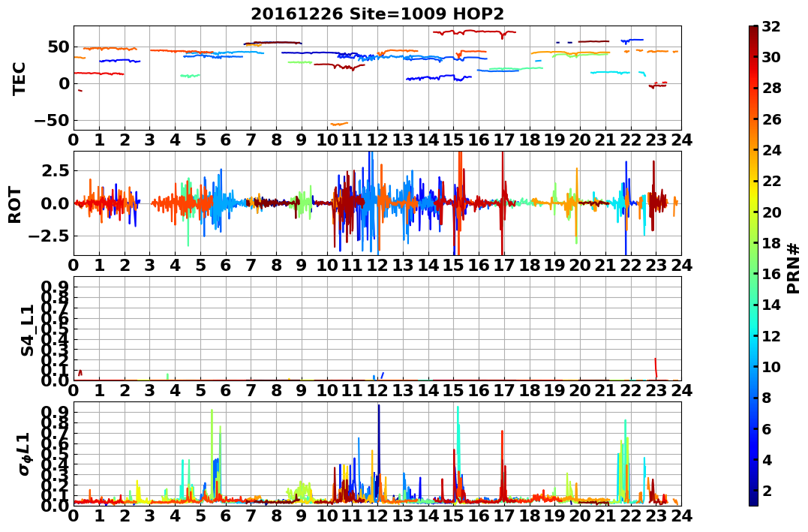Viewport: 808px width, 532px height.
Task: Click the TEC y-axis label
Action: (x=19, y=79)
